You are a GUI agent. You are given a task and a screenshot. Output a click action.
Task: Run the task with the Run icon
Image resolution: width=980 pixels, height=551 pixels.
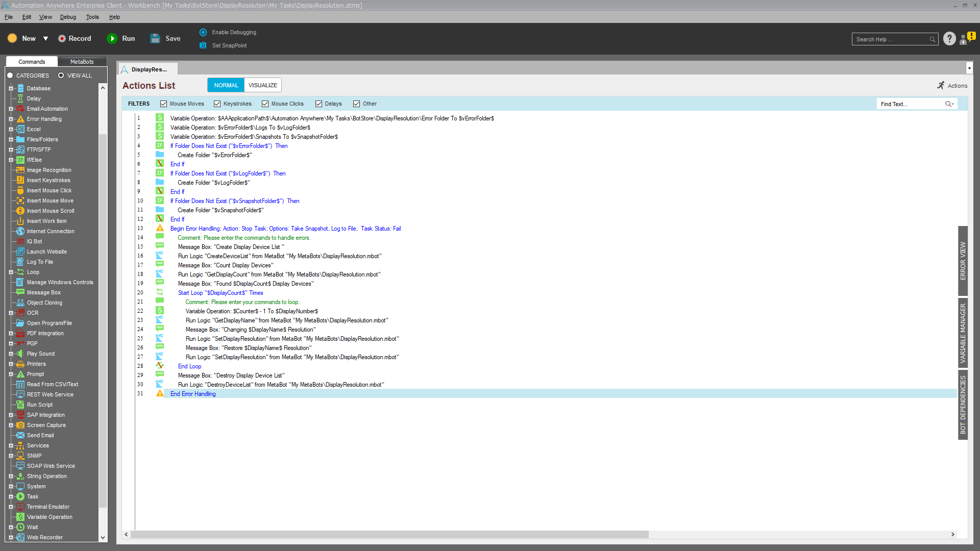(112, 39)
